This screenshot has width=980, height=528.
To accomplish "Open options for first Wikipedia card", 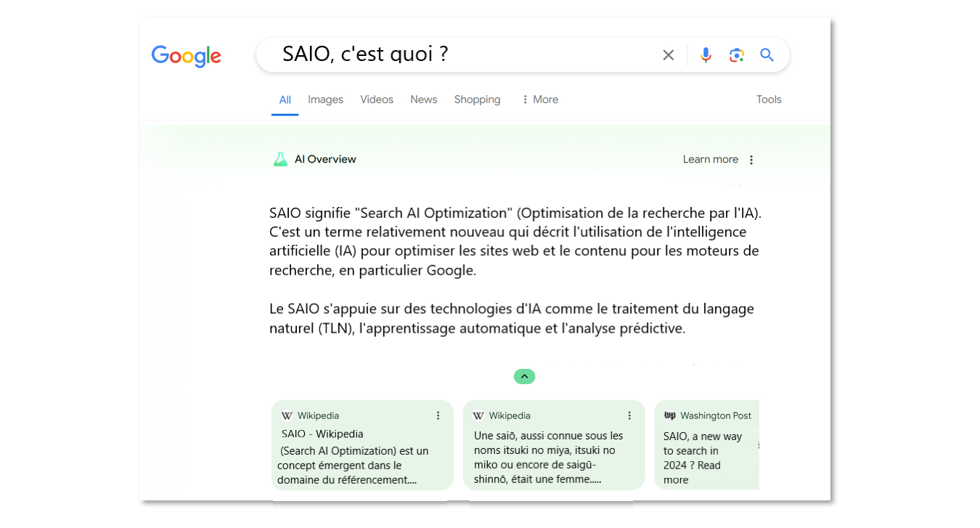I will (x=438, y=415).
